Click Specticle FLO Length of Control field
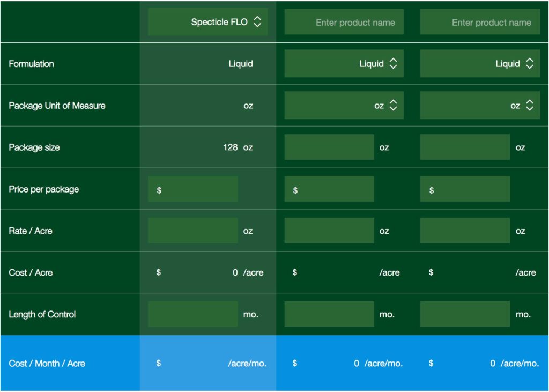The width and height of the screenshot is (549, 392). 193,314
